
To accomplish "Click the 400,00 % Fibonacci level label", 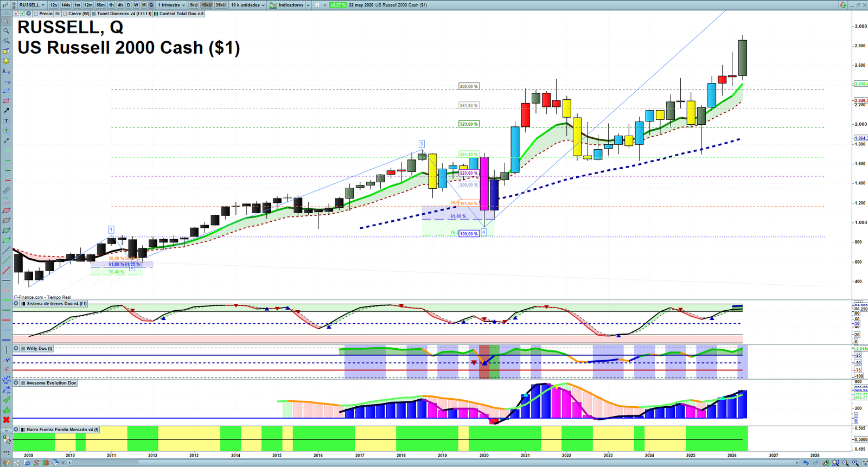I will [469, 86].
